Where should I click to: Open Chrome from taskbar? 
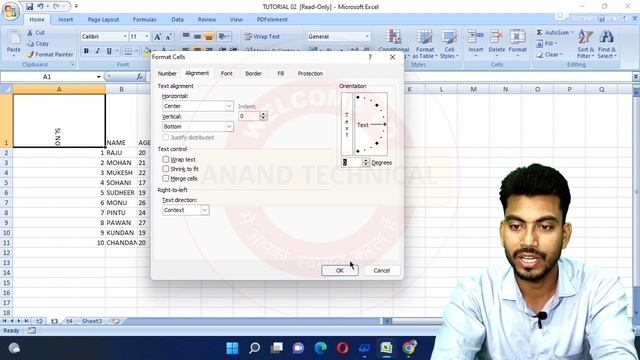point(409,348)
